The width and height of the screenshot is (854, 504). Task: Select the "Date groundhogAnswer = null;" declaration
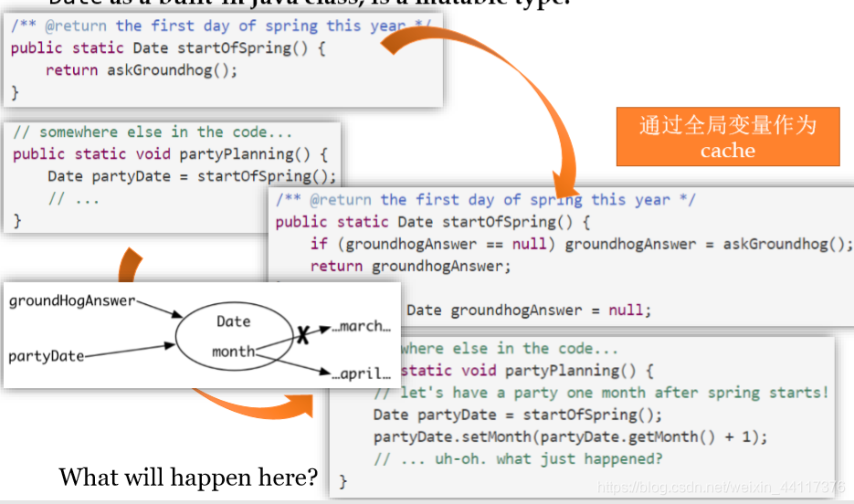pyautogui.click(x=529, y=310)
